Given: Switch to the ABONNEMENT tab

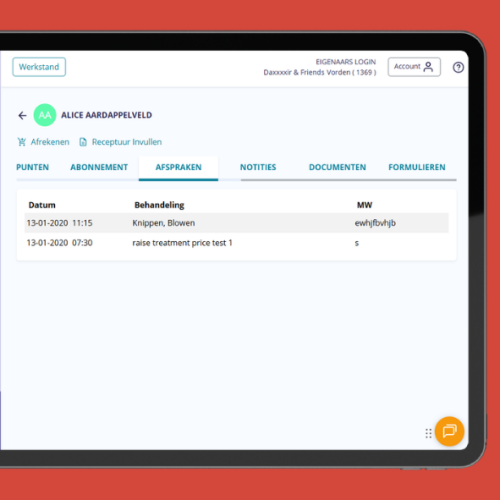Looking at the screenshot, I should [99, 167].
